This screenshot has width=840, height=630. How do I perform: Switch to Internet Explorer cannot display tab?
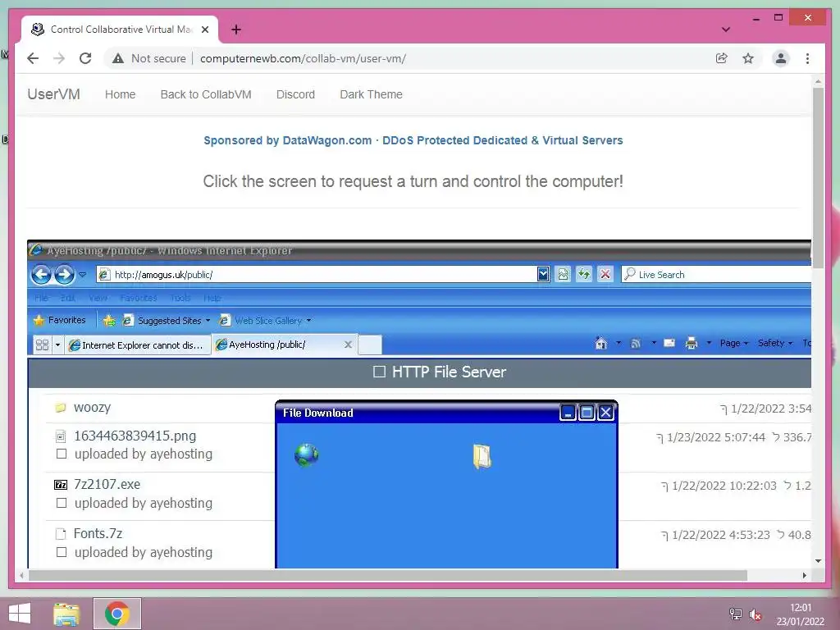pos(137,345)
